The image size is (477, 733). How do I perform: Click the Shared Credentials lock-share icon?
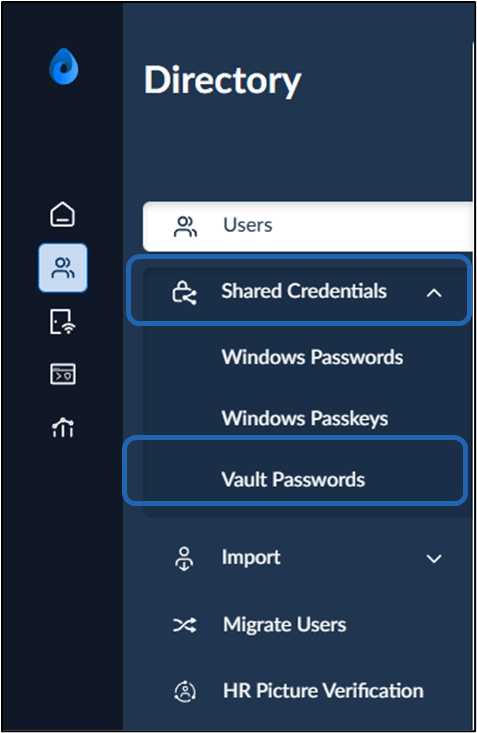coord(185,293)
